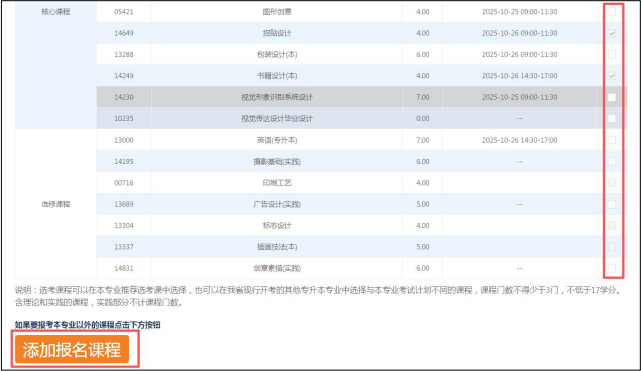
Task: Click the 说明 note about 选考课程
Action: click(x=320, y=296)
